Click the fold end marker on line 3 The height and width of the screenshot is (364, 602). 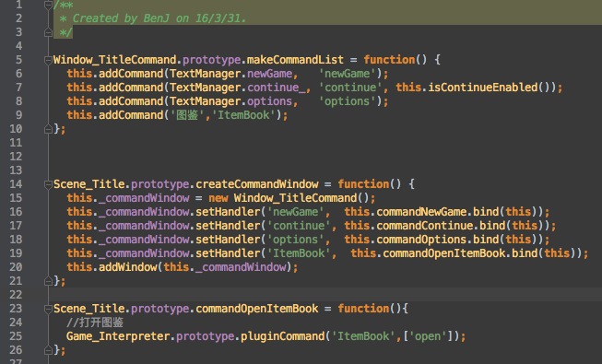click(x=48, y=32)
